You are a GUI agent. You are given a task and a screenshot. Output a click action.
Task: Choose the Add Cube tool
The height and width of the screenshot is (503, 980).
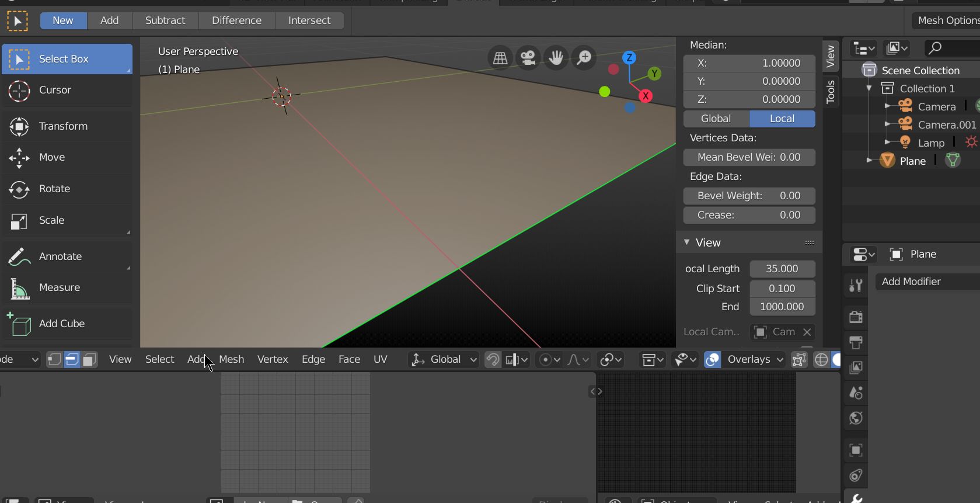(x=67, y=324)
